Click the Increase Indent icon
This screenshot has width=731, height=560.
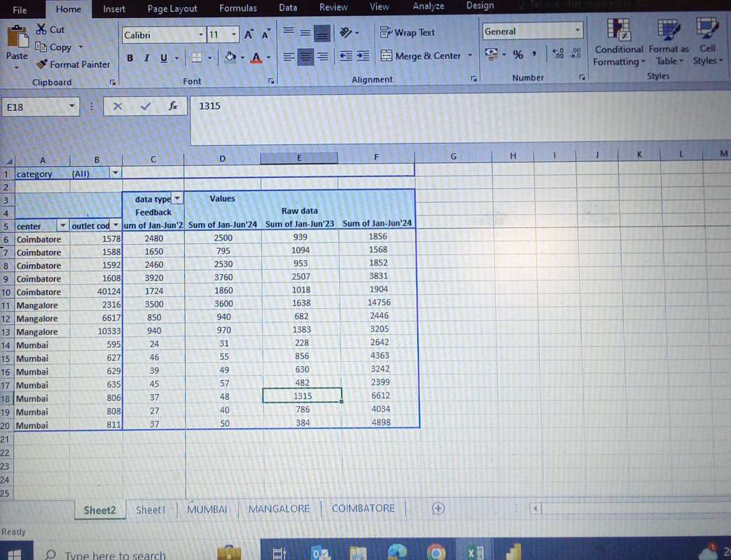point(363,56)
